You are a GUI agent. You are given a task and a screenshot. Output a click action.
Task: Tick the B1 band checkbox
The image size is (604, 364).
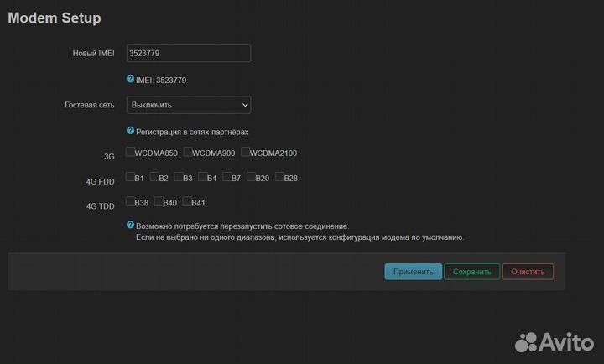tap(130, 177)
